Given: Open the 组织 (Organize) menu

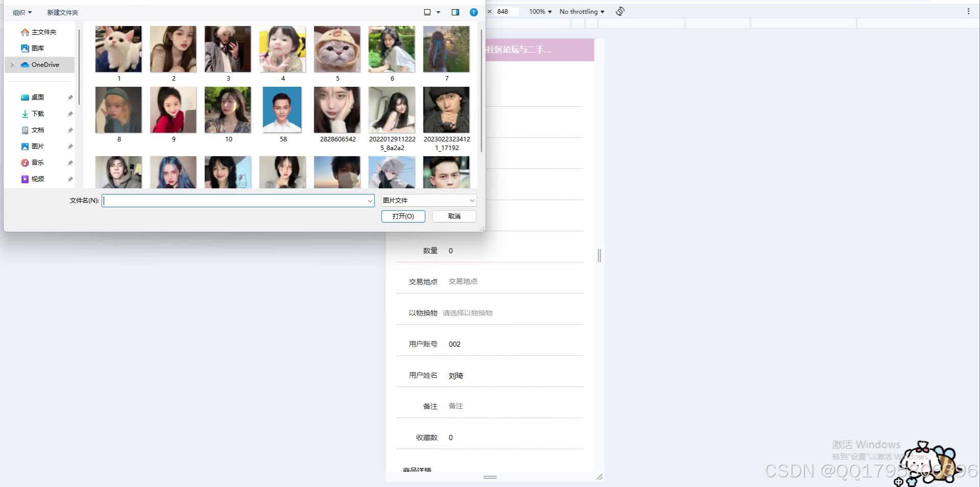Looking at the screenshot, I should tap(21, 12).
